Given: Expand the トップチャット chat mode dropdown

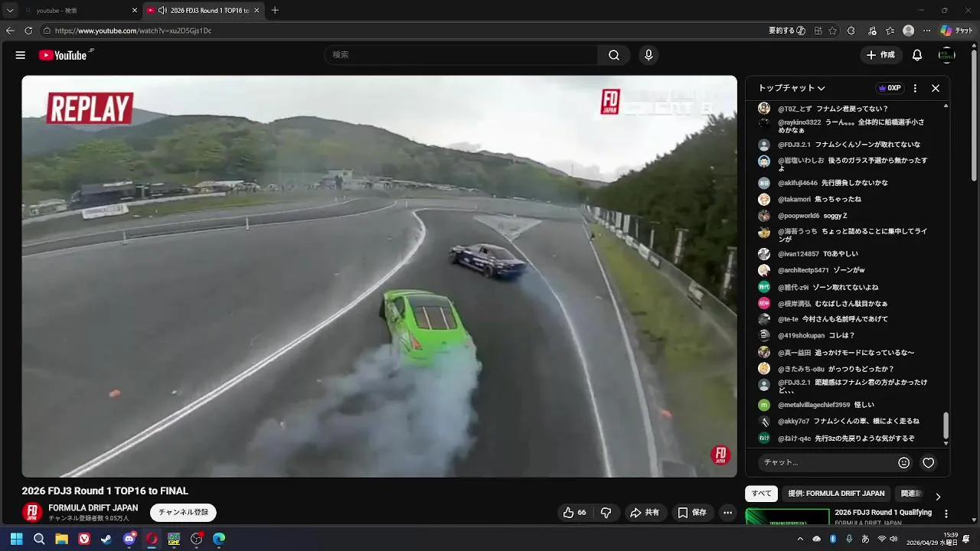Looking at the screenshot, I should click(x=792, y=88).
